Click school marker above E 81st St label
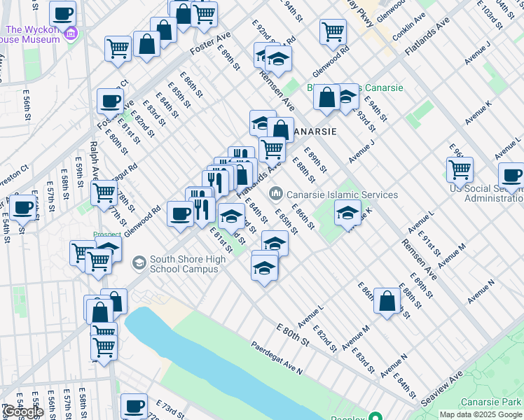524x420 pixels. (x=231, y=218)
